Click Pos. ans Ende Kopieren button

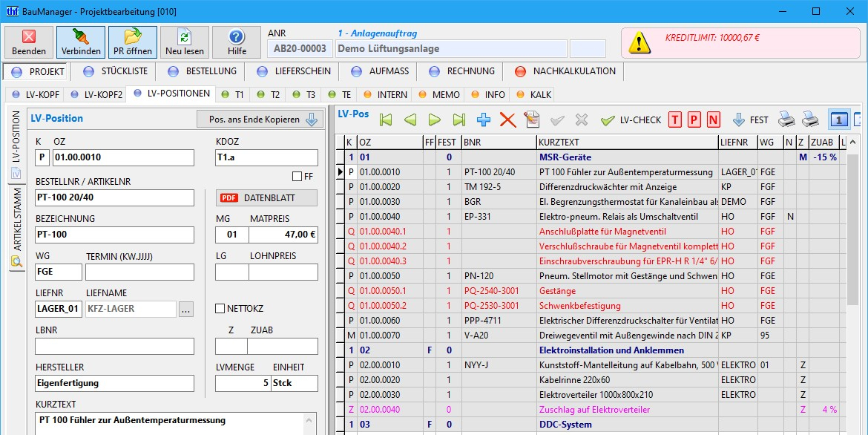[x=262, y=119]
